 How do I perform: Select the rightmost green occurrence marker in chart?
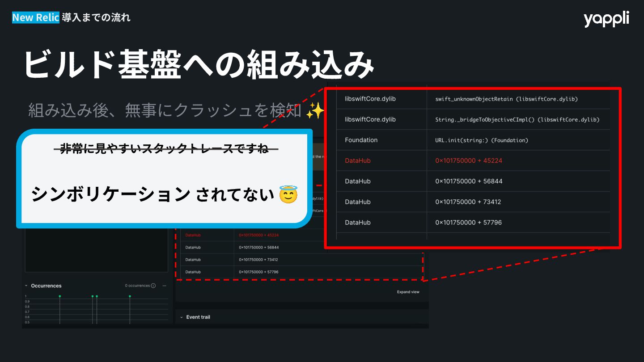[130, 296]
